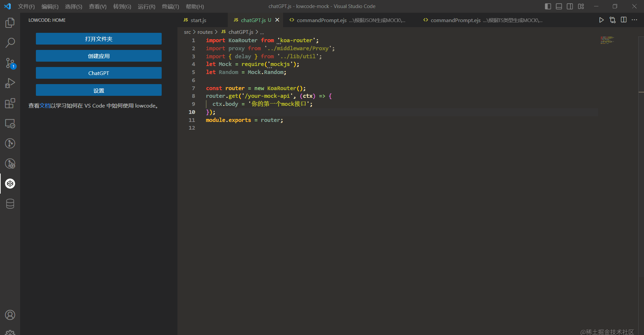Viewport: 644px width, 335px height.
Task: Click the 创建应用 button
Action: 99,56
